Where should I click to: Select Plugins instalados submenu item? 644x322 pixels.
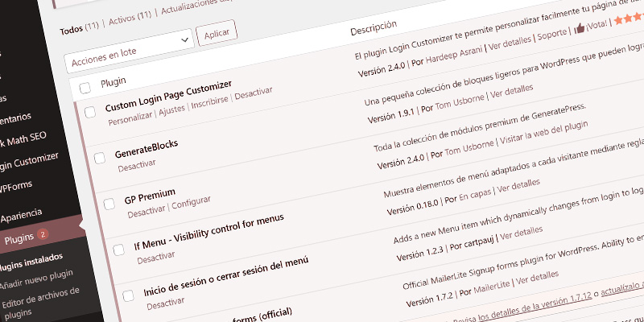point(31,262)
